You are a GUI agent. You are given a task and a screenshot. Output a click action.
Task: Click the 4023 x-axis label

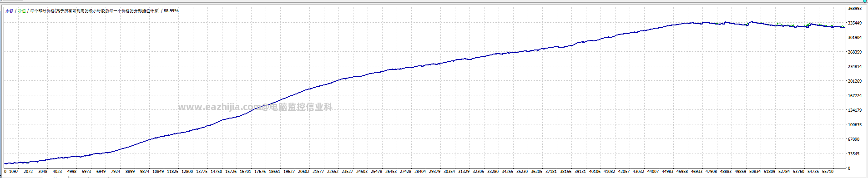(x=57, y=172)
